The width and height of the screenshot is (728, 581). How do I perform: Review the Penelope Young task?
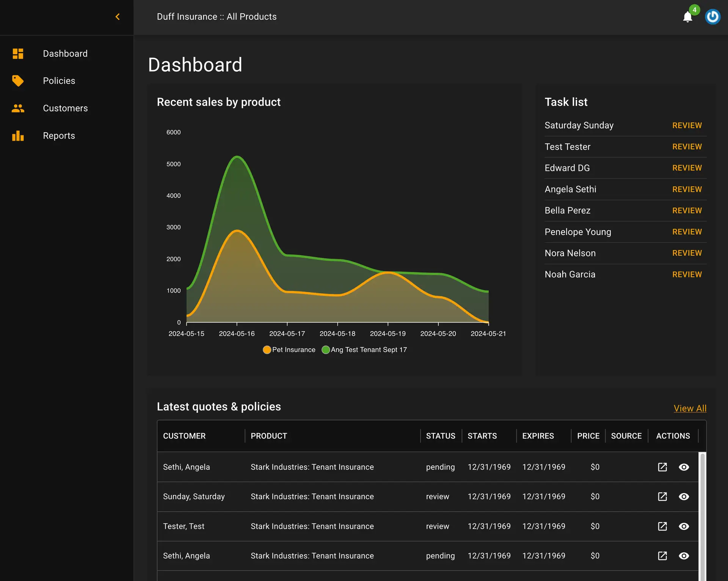click(x=687, y=232)
